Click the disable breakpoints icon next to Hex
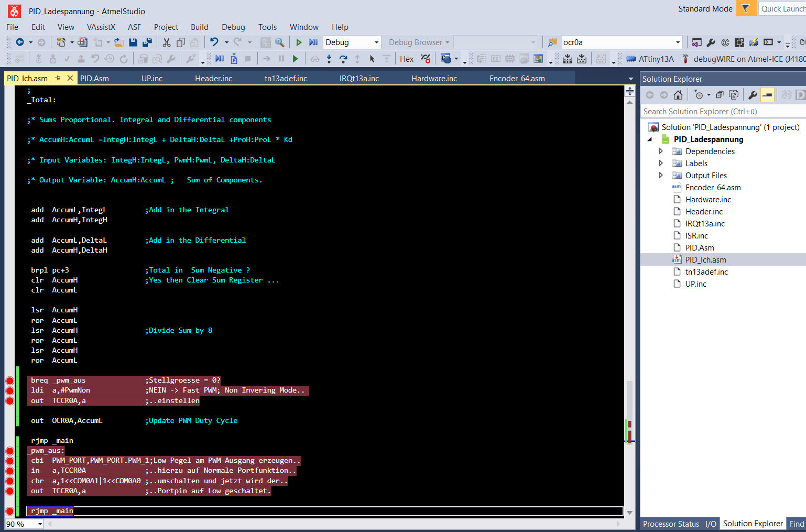Viewport: 806px width, 532px height. point(426,59)
